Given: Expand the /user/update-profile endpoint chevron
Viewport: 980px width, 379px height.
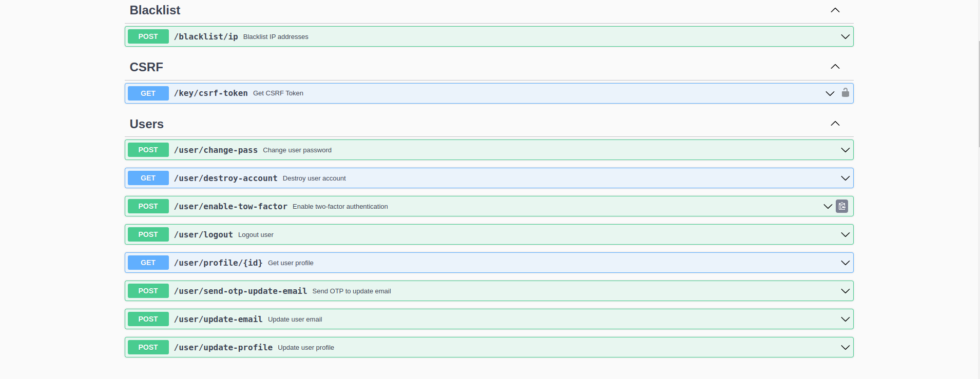Looking at the screenshot, I should [x=845, y=347].
